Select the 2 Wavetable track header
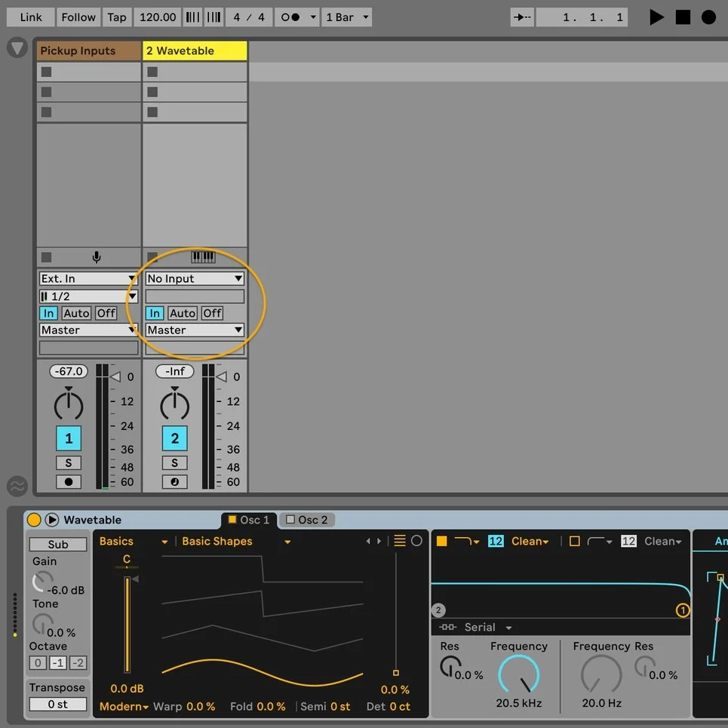 (x=195, y=51)
